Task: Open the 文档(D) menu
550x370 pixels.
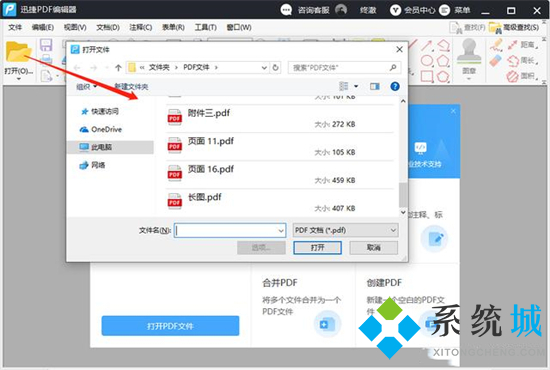Action: click(108, 27)
